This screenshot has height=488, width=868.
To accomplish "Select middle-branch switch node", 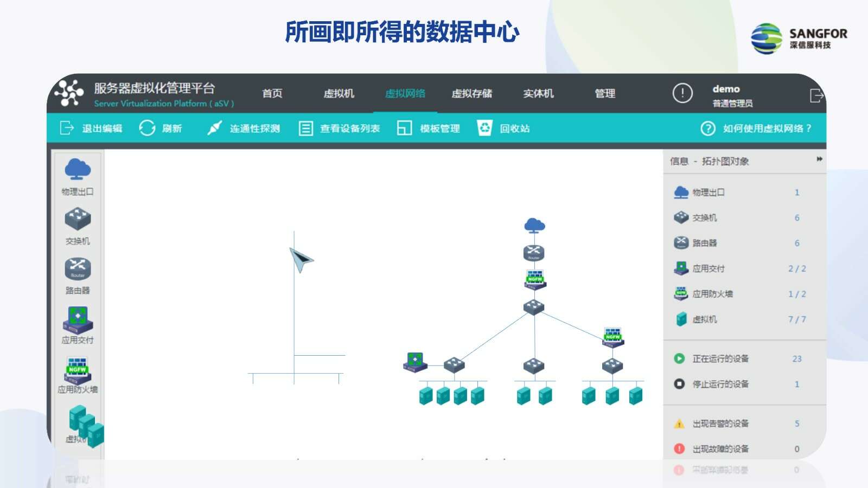I will (534, 365).
